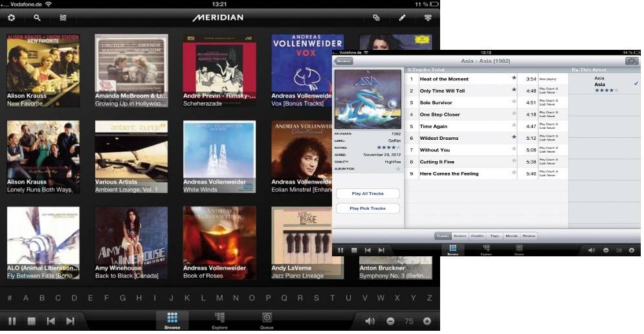644x334 pixels.
Task: Skip to next track in Asia window
Action: pos(382,251)
